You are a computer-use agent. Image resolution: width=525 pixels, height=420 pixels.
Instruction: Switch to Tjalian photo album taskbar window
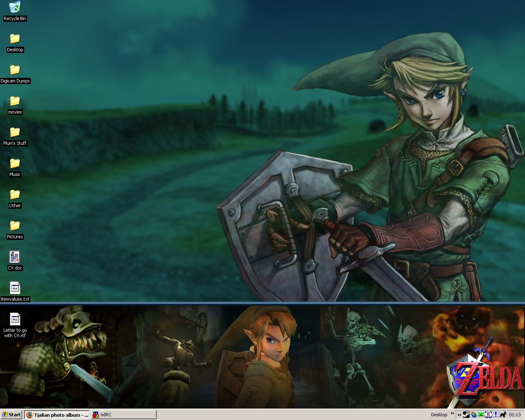tap(57, 415)
